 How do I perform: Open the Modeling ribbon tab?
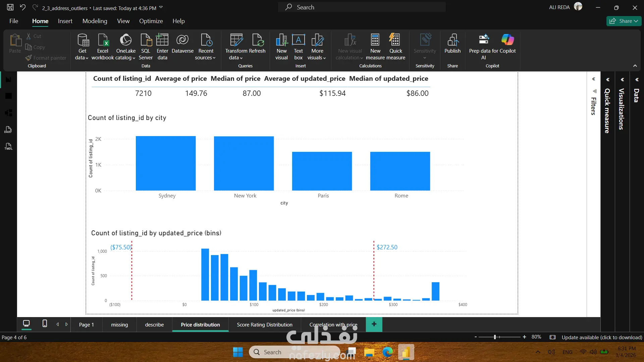(95, 21)
